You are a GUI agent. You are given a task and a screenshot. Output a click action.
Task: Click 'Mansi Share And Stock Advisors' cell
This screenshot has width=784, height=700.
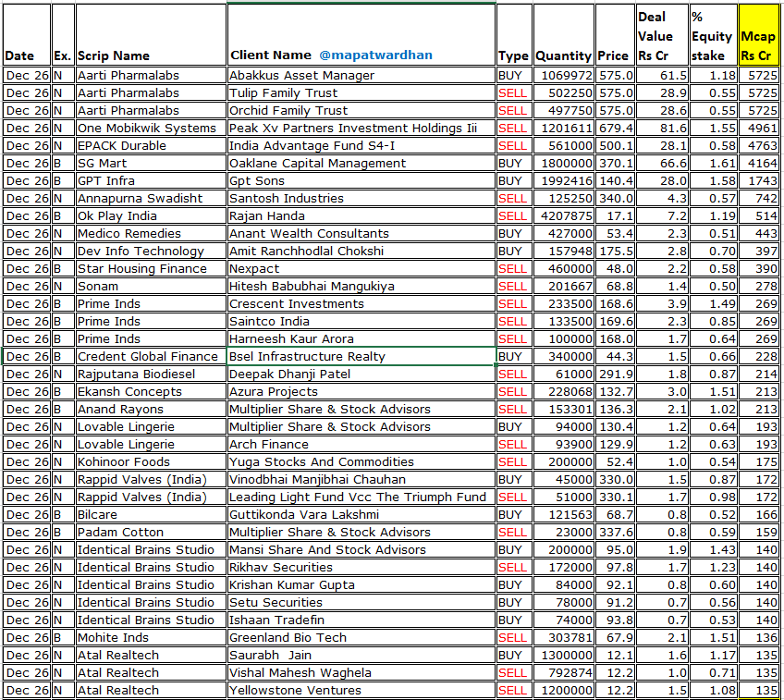(x=361, y=549)
